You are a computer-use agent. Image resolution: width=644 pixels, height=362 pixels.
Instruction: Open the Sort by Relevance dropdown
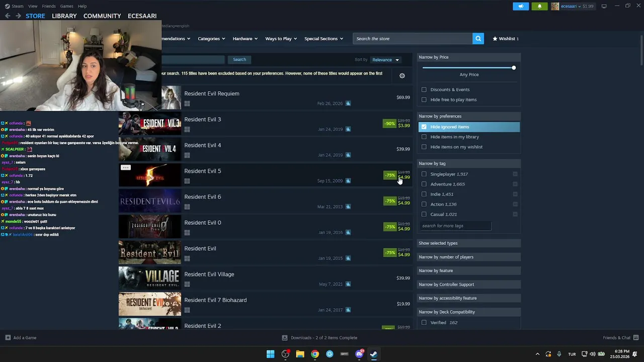pyautogui.click(x=386, y=60)
